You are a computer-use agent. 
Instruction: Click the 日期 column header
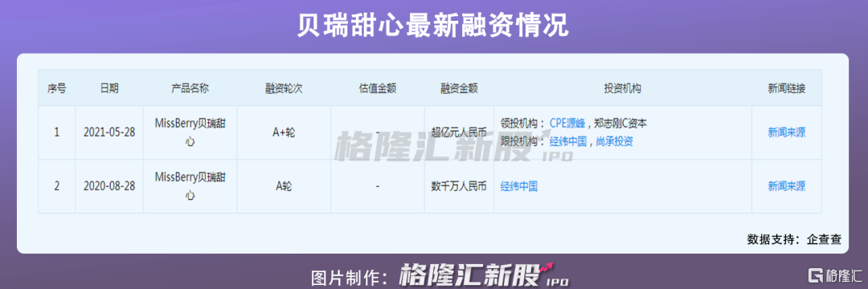[x=109, y=88]
